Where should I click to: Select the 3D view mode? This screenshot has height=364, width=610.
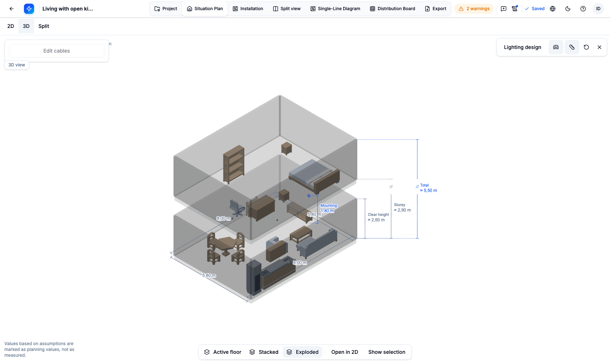[26, 26]
